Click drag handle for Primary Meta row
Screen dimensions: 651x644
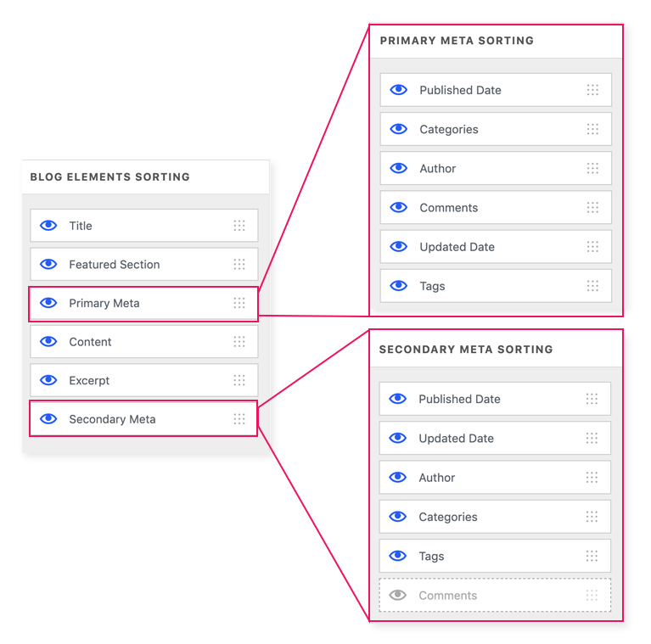(x=239, y=303)
